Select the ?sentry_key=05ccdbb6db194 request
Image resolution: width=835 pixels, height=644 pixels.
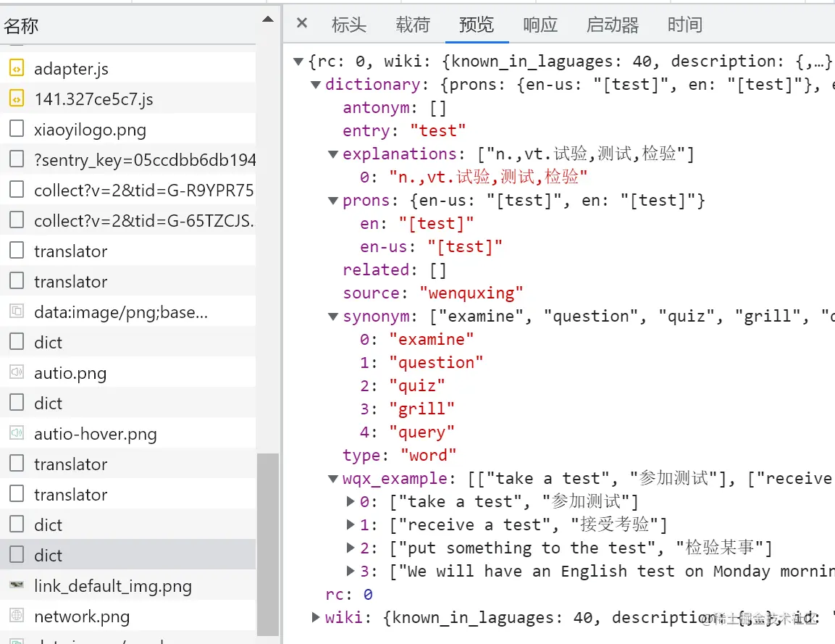[127, 159]
